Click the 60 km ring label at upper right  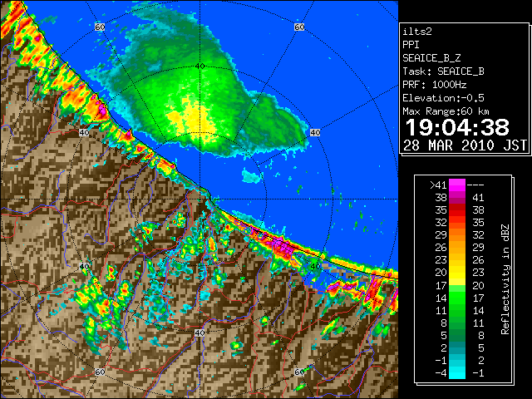(x=299, y=27)
